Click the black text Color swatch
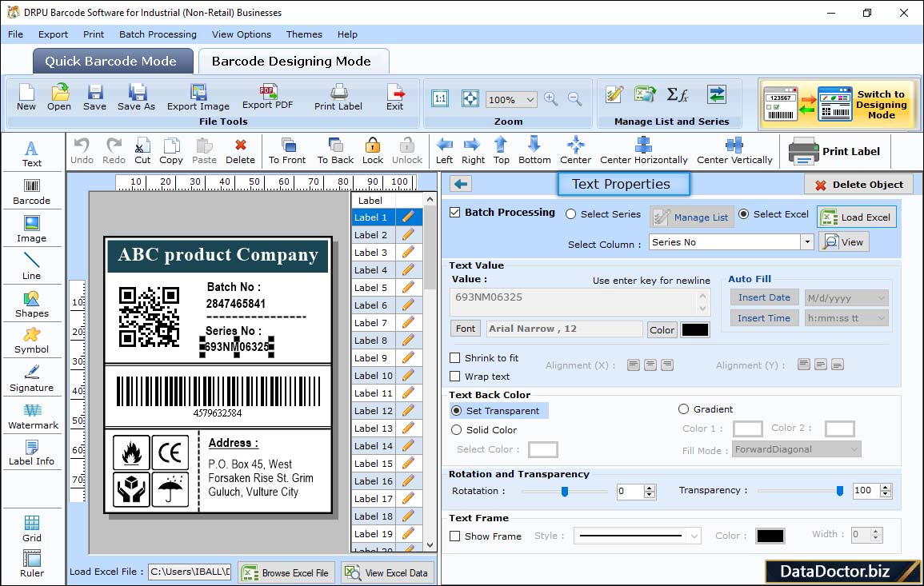Screen dimensions: 924x586 click(694, 330)
